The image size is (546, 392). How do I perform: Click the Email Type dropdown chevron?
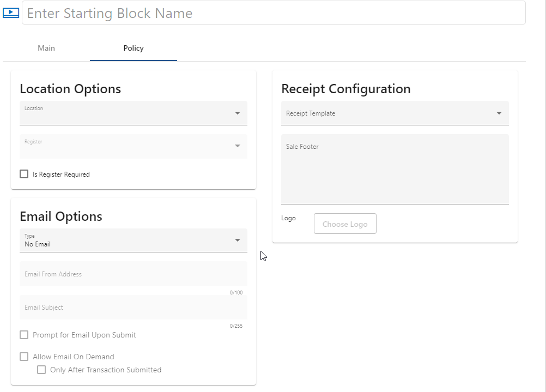pos(238,240)
